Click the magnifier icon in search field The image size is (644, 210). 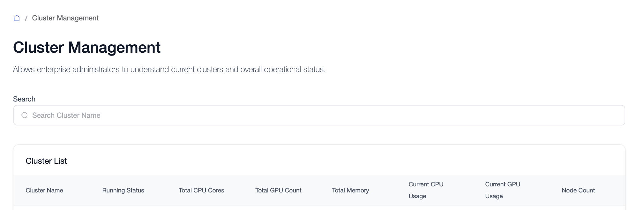pyautogui.click(x=25, y=115)
